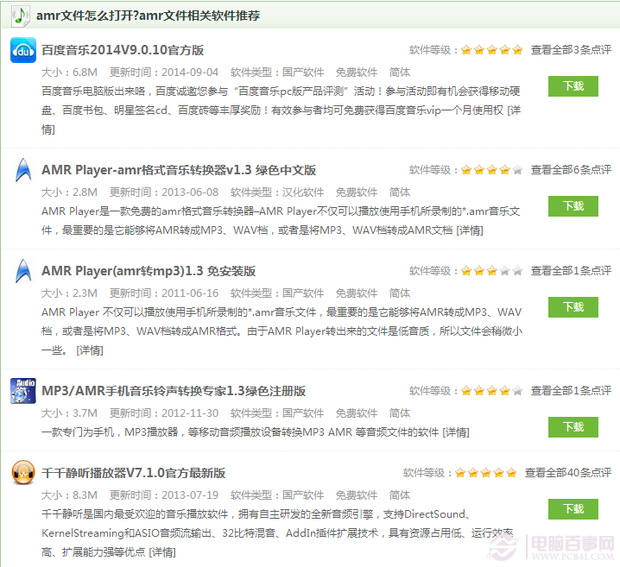620x567 pixels.
Task: Click 更新时间:2013-06-08 text
Action: tap(164, 192)
